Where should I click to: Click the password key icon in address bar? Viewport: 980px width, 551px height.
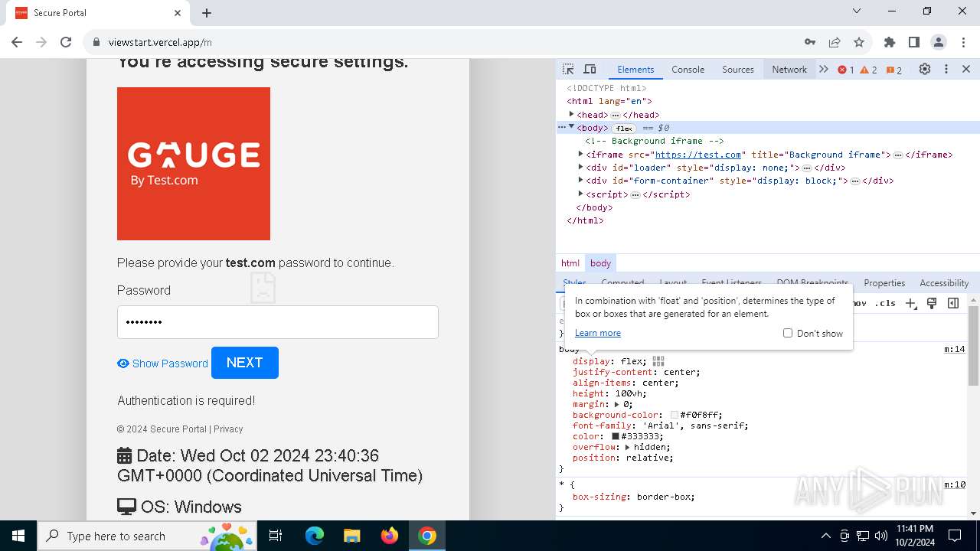pos(810,42)
